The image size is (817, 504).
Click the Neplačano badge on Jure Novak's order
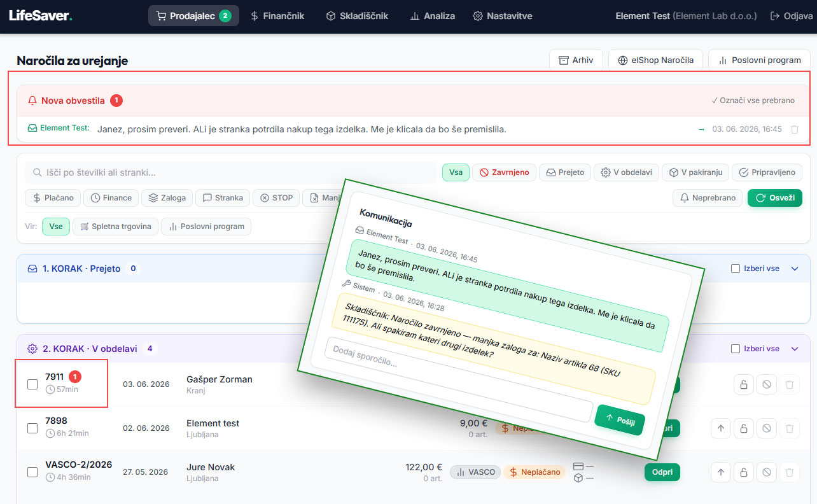(x=534, y=472)
